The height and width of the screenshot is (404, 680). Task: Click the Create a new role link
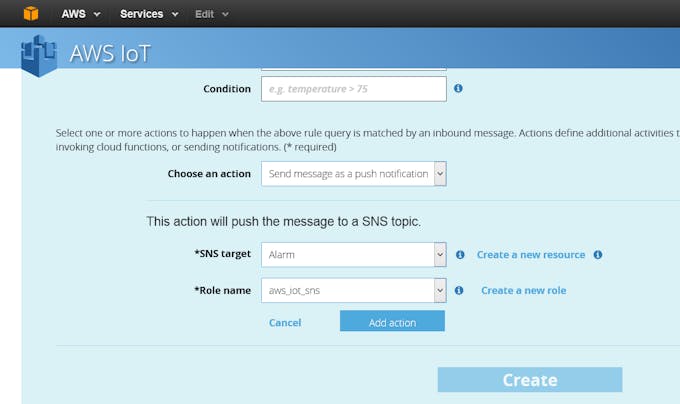523,290
